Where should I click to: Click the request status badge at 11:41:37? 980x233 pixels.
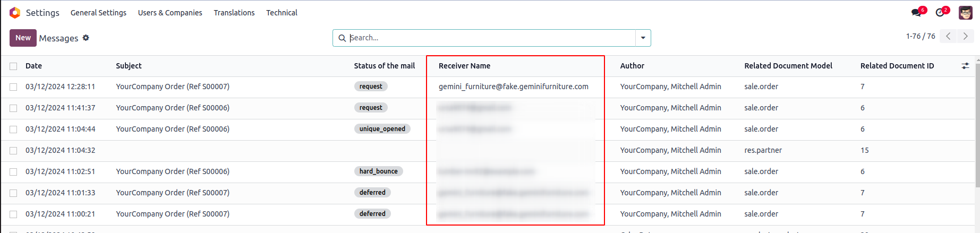click(x=371, y=108)
